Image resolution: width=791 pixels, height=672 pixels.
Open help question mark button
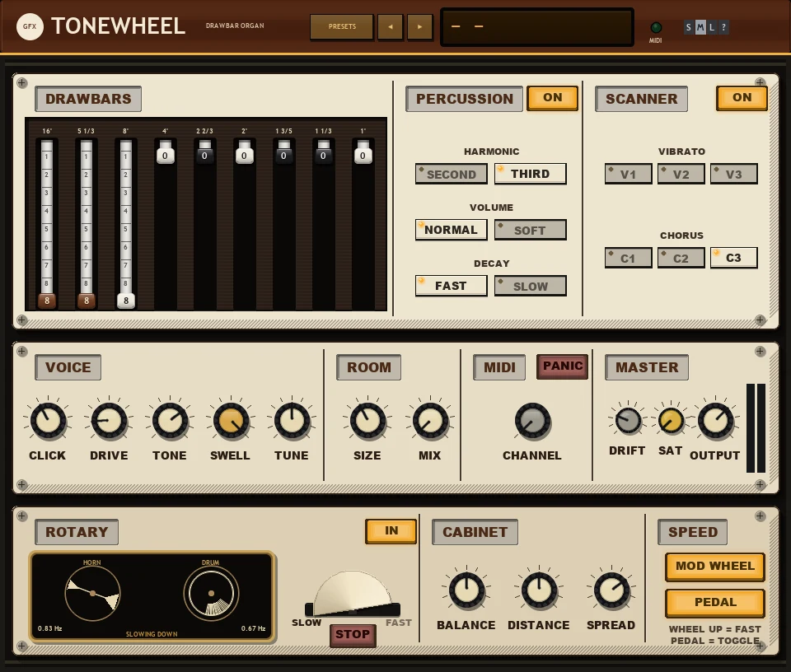[x=723, y=27]
